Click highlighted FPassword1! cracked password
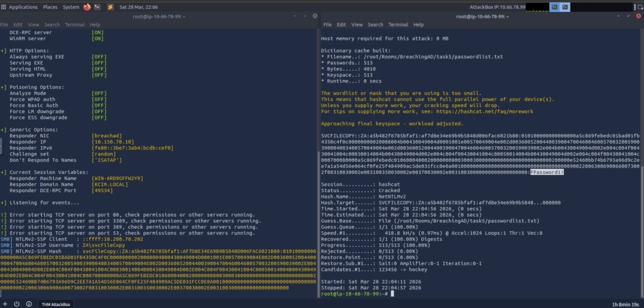This screenshot has height=308, width=644. point(547,173)
